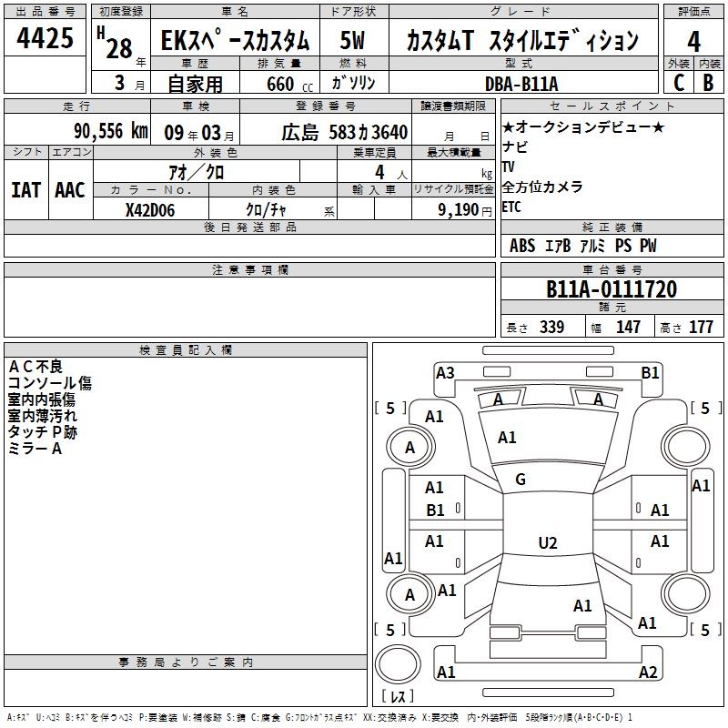Select the B1 mark on the left door
Image resolution: width=728 pixels, height=728 pixels.
tap(435, 511)
